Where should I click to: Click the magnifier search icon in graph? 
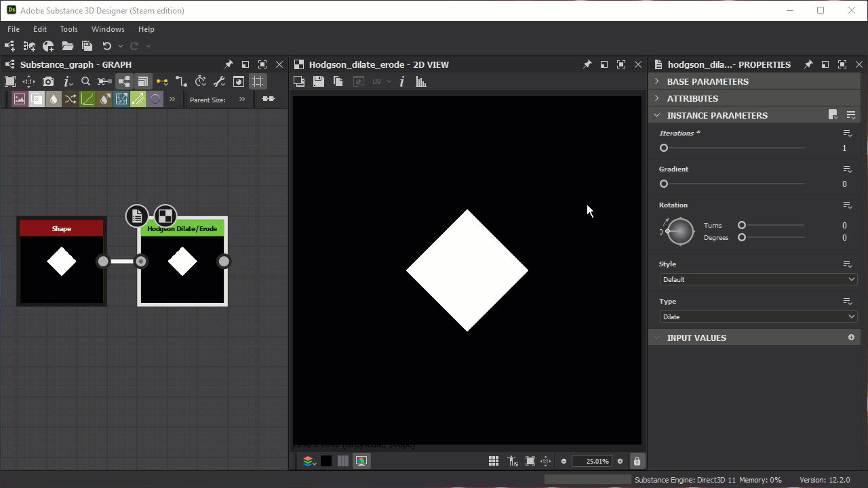pos(85,81)
